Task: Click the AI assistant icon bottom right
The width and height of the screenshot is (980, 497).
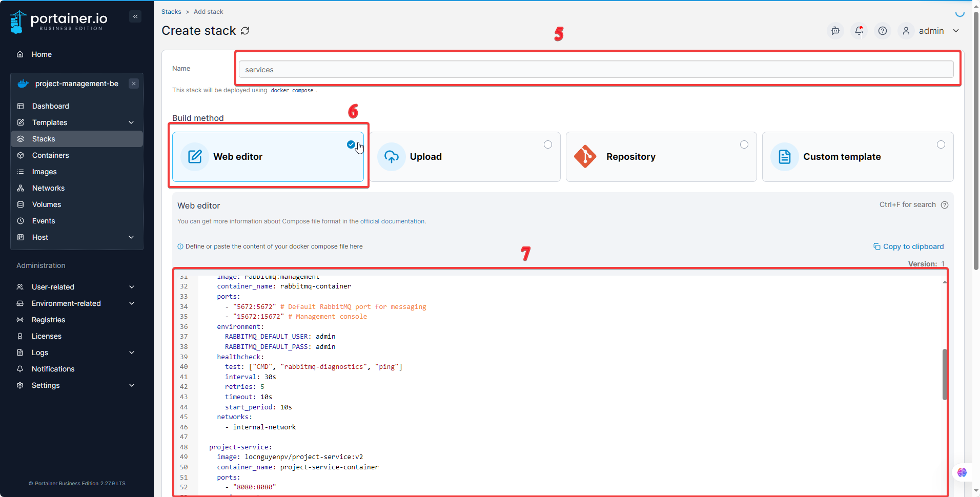Action: (962, 472)
